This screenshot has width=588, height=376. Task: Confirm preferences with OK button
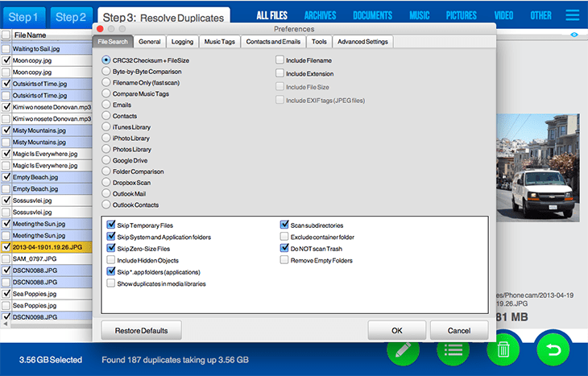click(x=397, y=330)
